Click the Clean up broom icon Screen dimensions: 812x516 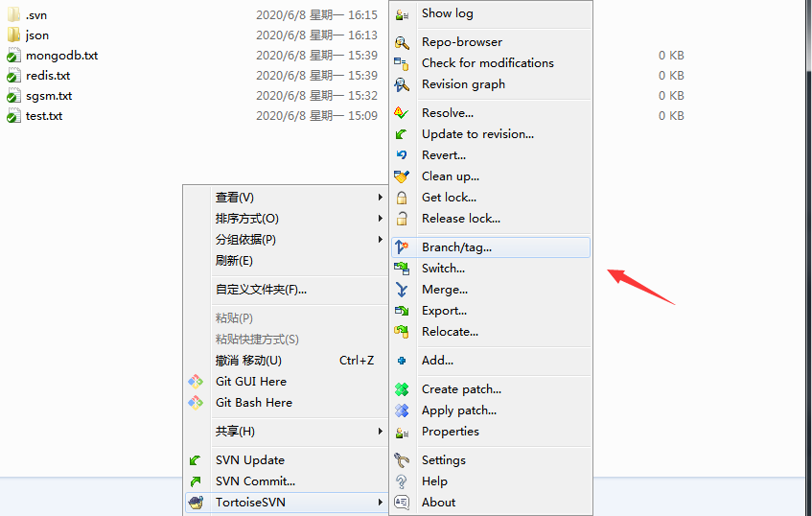click(x=402, y=176)
